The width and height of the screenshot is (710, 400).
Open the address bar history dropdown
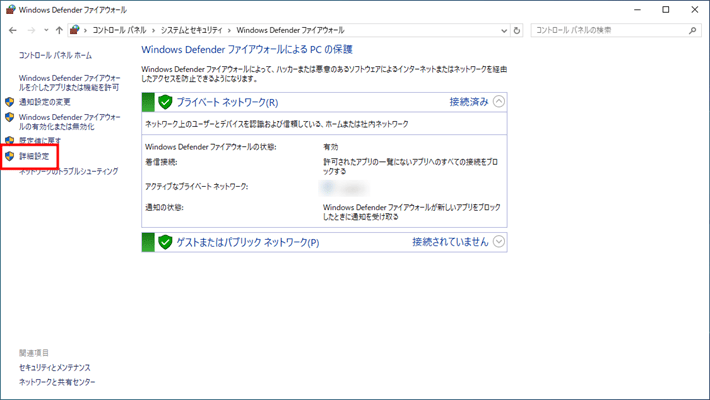[504, 30]
